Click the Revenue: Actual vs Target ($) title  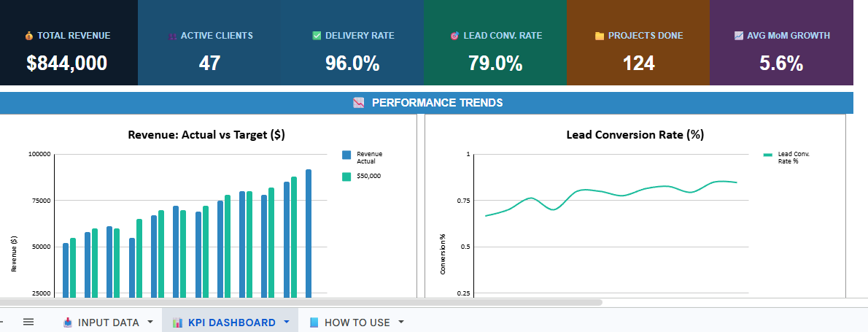pos(206,134)
